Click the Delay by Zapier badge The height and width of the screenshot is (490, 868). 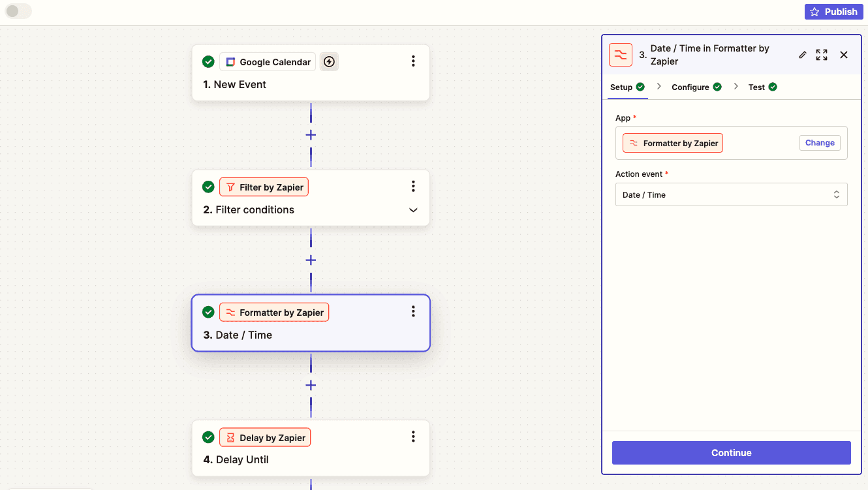point(265,438)
